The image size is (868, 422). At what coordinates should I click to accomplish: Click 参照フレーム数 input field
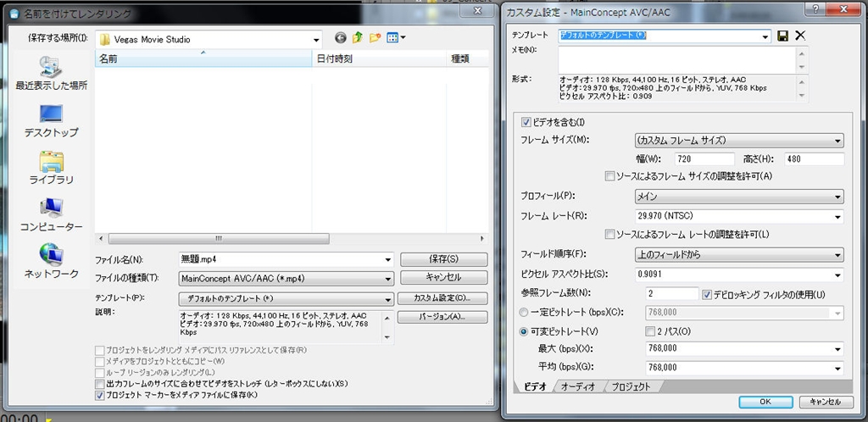tap(672, 294)
